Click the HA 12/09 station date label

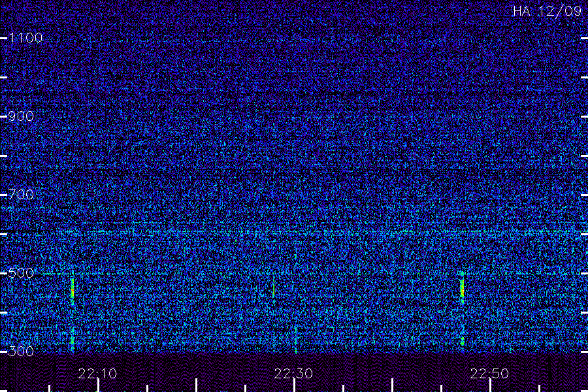click(547, 11)
